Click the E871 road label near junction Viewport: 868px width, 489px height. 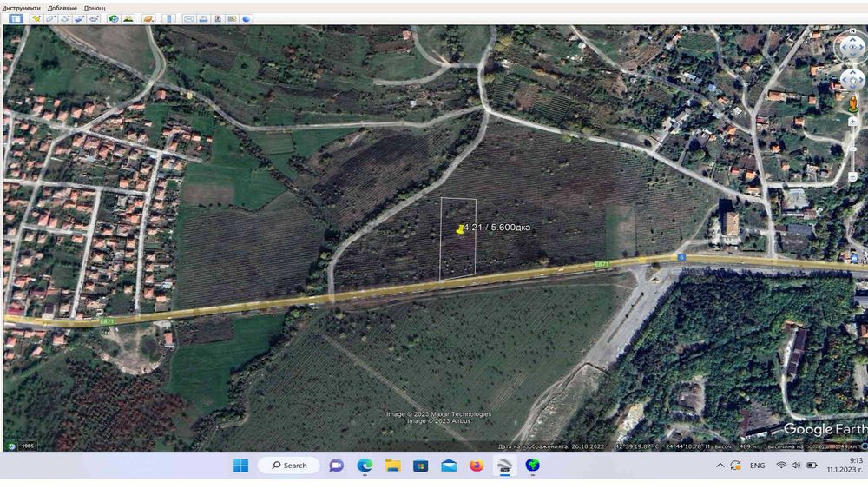tap(602, 264)
